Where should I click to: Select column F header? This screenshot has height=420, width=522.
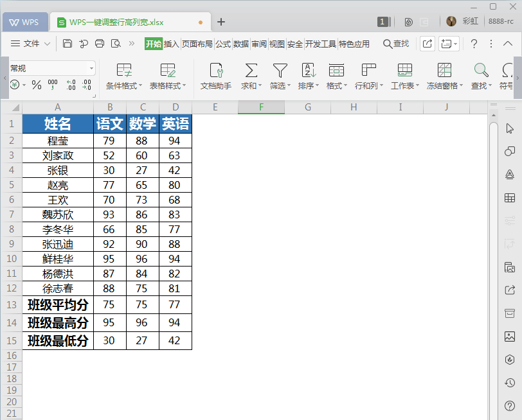(x=262, y=107)
